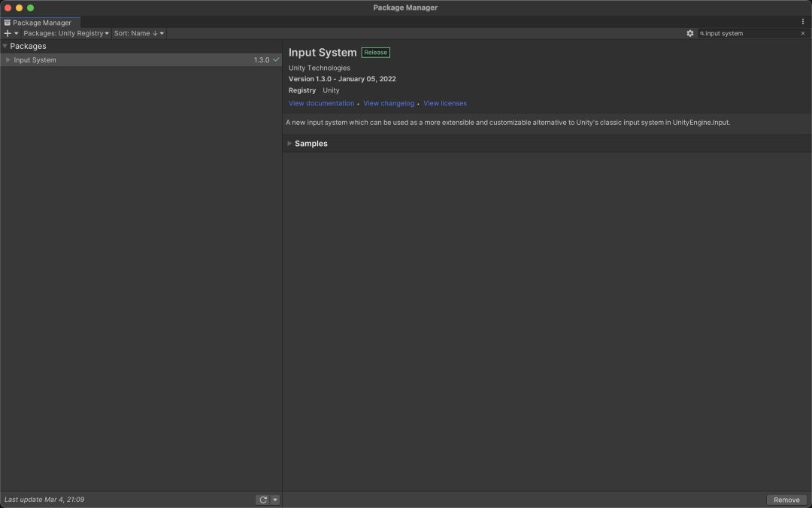Minimize the window with the yellow button
812x508 pixels.
(19, 8)
